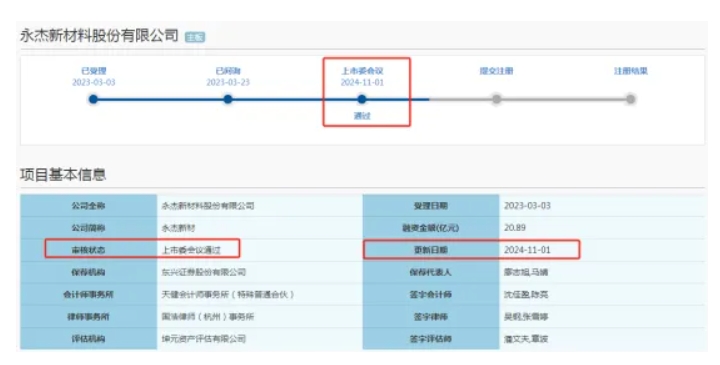Viewport: 720px width, 365px height.
Task: Click the 融资金额(亿元) label cell
Action: coord(431,228)
